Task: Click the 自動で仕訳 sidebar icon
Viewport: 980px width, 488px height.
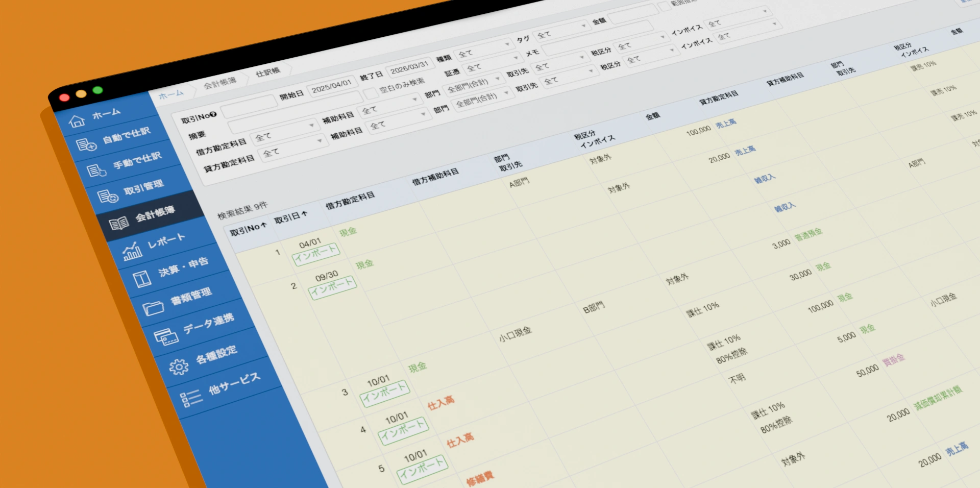Action: 86,145
